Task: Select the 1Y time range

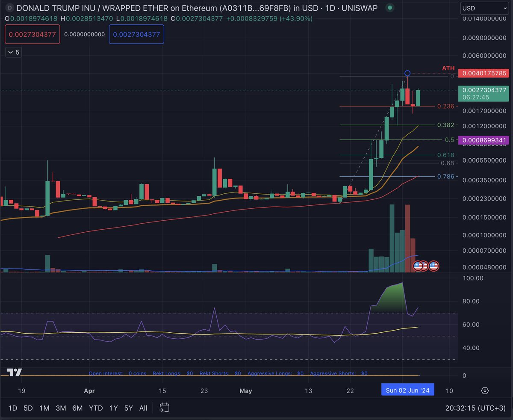Action: (113, 408)
